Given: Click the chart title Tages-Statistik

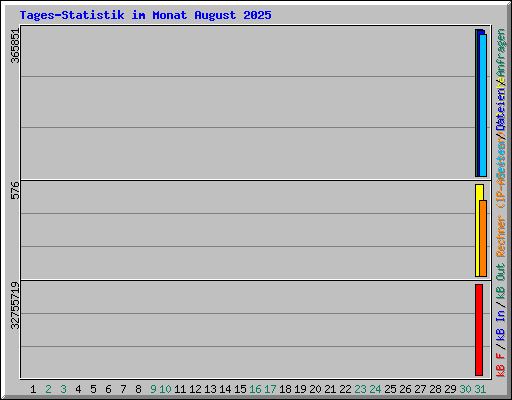Looking at the screenshot, I should 72,15.
